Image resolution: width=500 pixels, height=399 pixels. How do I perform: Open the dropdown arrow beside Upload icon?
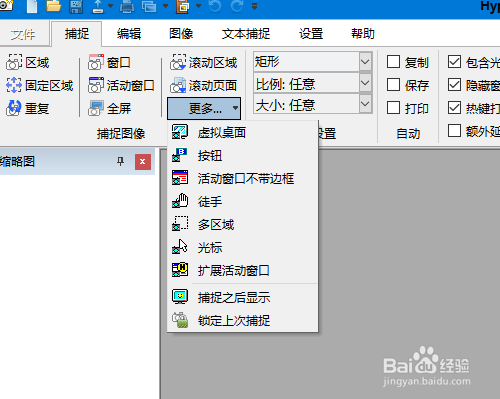click(110, 6)
